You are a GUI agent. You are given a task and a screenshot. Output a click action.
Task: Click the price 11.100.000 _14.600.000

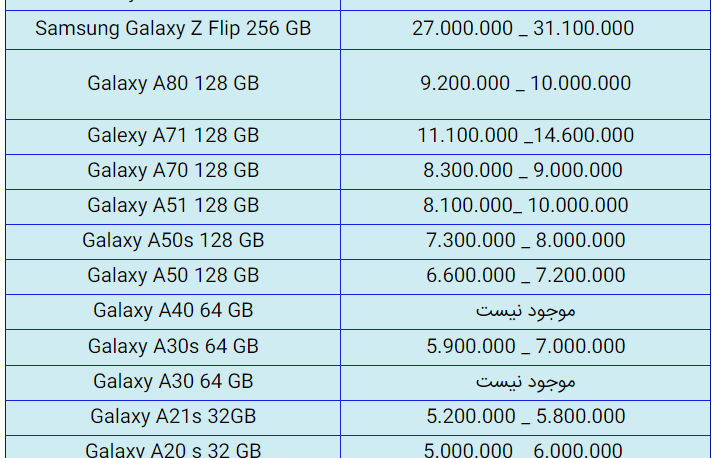pos(525,135)
